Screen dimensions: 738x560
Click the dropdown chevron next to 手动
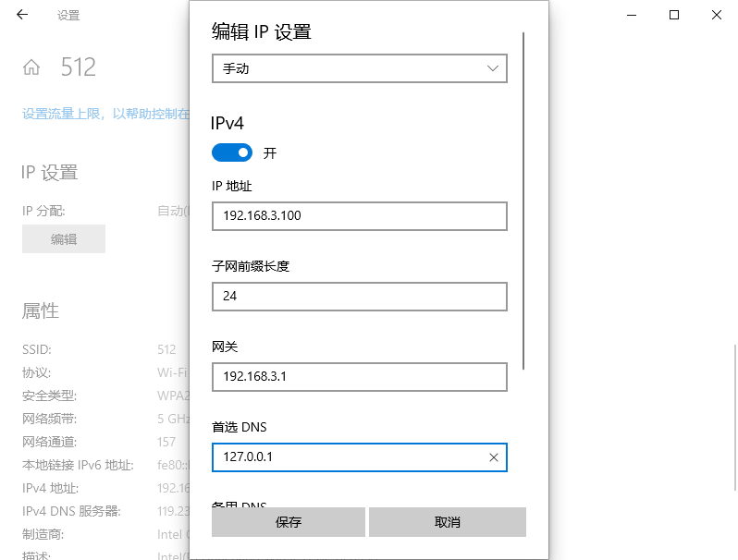tap(492, 68)
